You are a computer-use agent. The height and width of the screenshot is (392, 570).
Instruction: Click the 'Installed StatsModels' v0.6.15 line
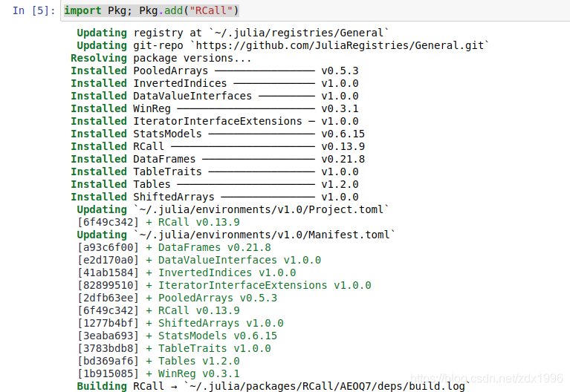tap(218, 134)
